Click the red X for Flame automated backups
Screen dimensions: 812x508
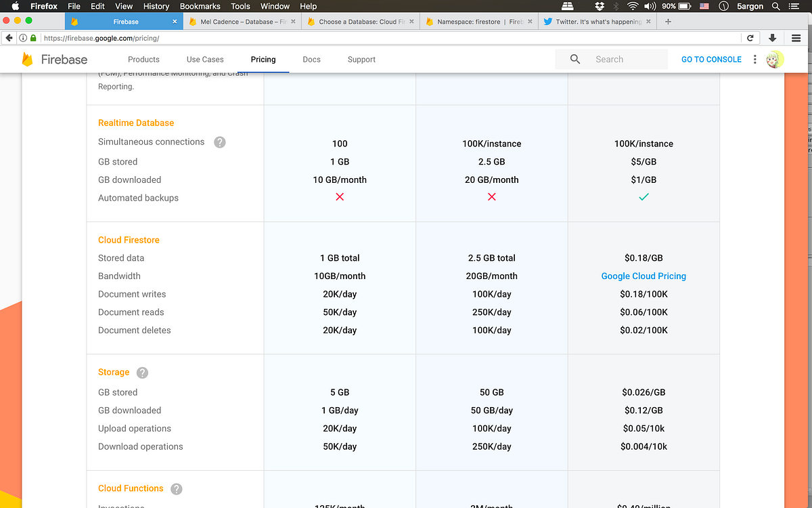[x=491, y=198]
